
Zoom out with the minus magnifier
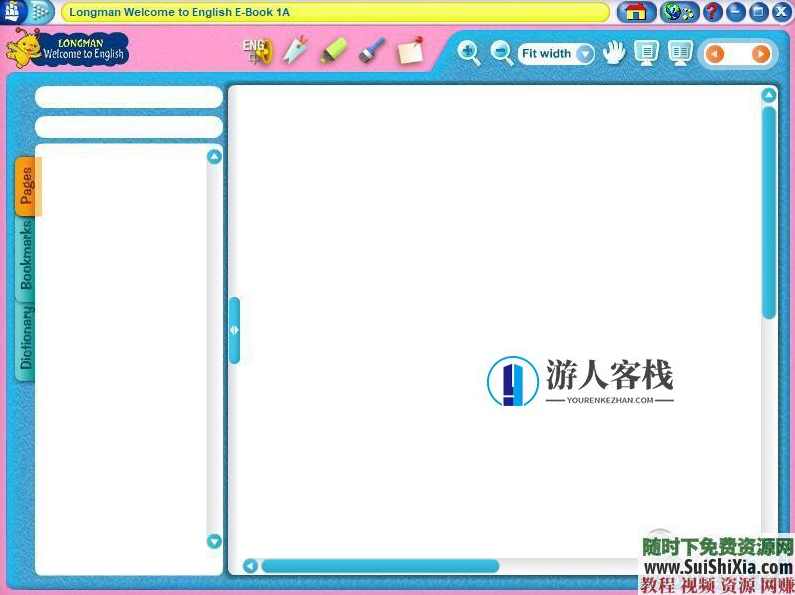(x=502, y=54)
